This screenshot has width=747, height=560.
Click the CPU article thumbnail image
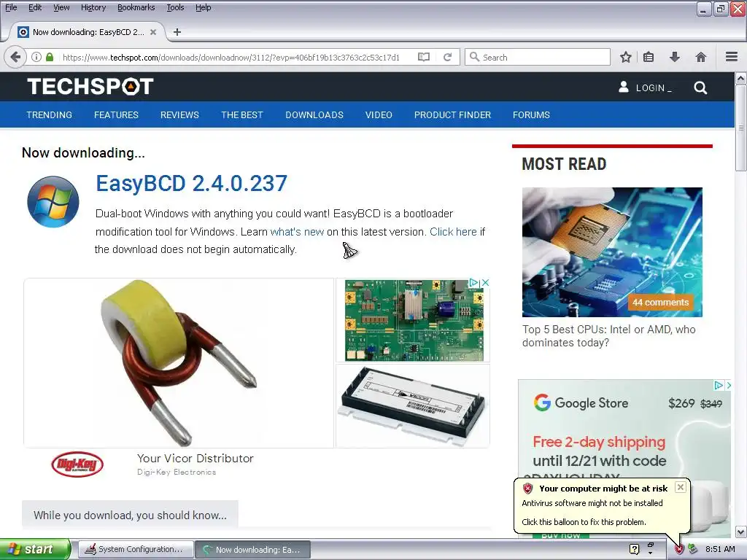612,252
